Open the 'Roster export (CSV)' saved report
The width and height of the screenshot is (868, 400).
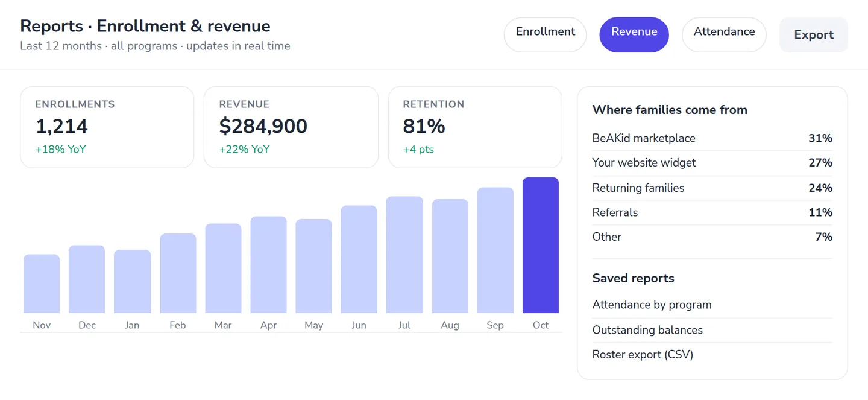(x=712, y=355)
